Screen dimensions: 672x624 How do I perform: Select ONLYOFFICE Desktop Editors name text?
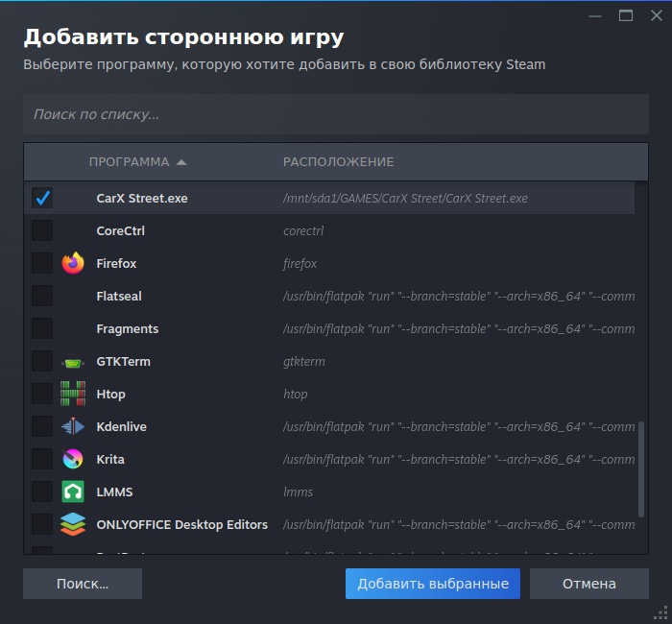click(181, 524)
